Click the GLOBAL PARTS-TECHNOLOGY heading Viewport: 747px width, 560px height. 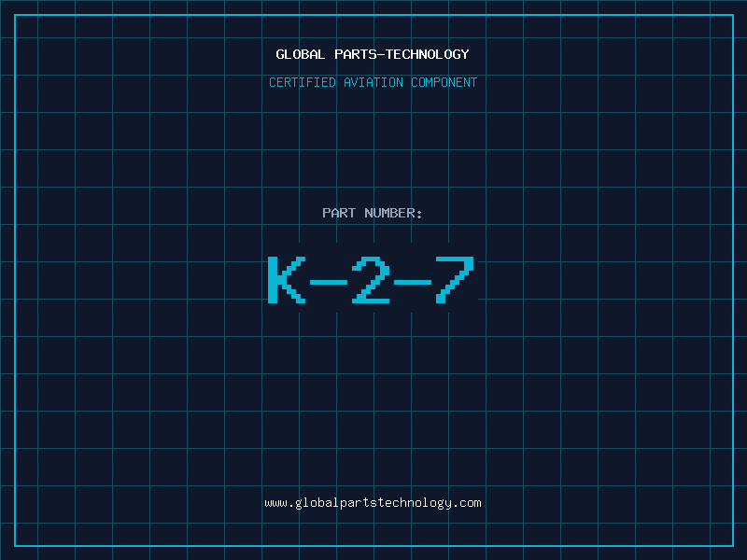pos(373,55)
